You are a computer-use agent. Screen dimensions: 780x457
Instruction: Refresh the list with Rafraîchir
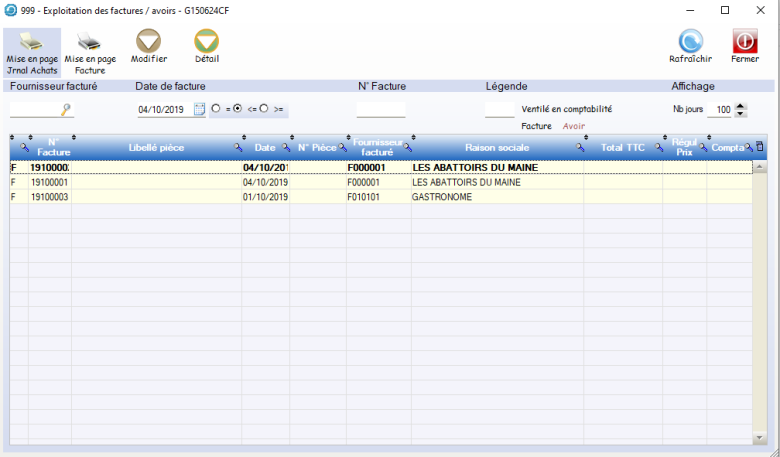click(690, 46)
